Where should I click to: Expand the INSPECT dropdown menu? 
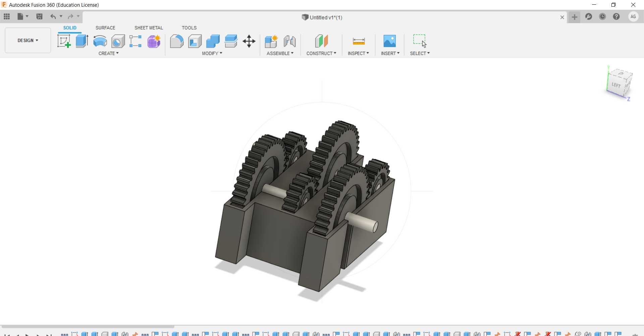[359, 53]
